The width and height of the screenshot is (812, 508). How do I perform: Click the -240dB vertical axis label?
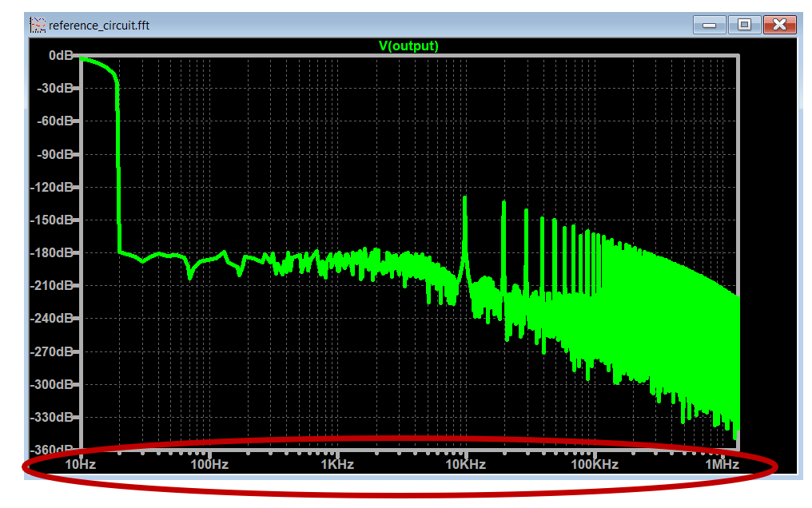pos(53,318)
